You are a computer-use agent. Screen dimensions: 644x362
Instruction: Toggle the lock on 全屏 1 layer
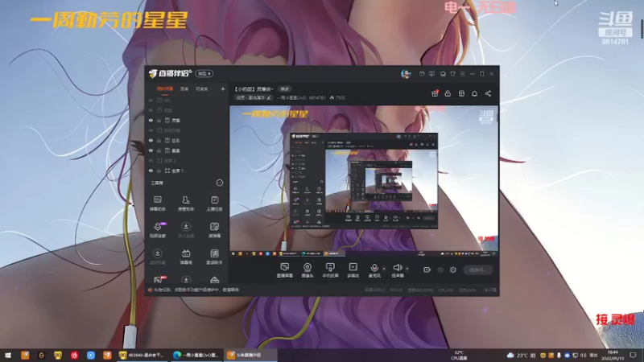(159, 171)
